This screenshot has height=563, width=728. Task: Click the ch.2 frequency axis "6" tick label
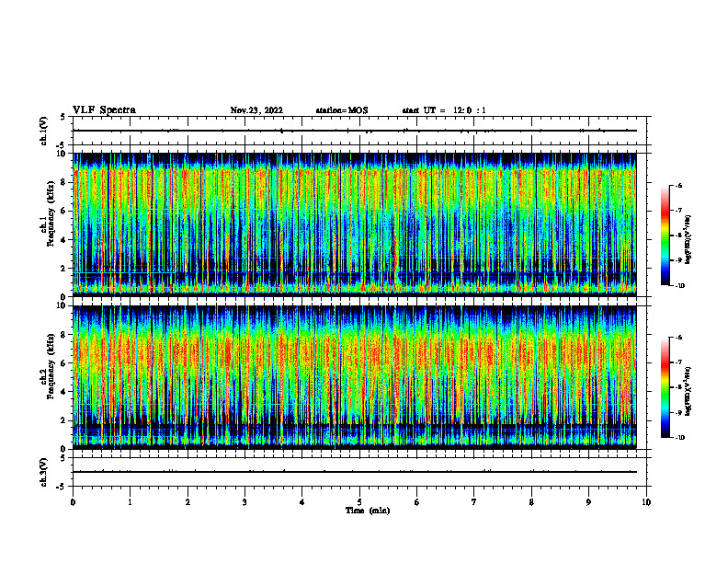(64, 363)
